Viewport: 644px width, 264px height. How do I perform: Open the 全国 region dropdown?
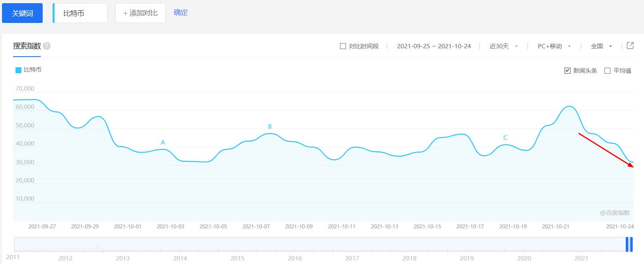pyautogui.click(x=601, y=46)
